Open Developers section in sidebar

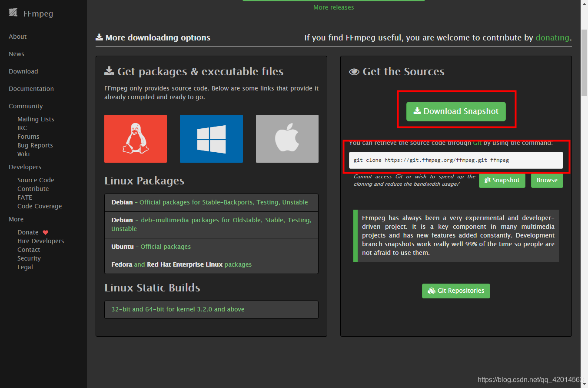25,167
